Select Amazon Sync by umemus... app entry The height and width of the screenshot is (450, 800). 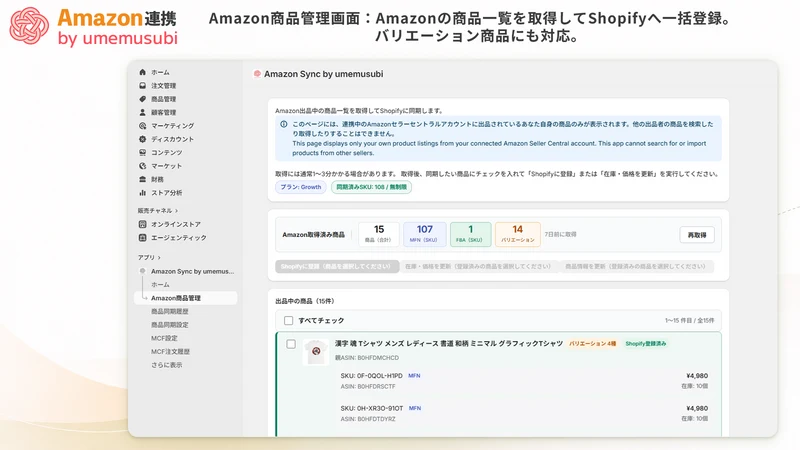point(192,271)
